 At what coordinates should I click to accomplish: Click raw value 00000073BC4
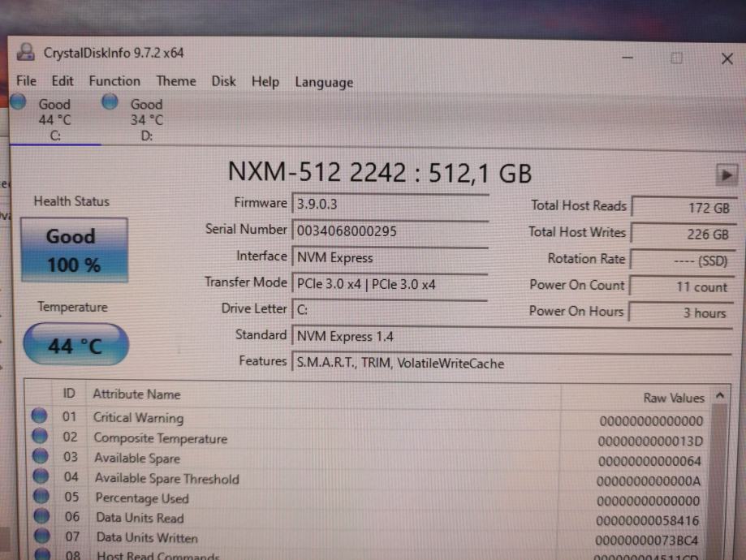click(x=647, y=541)
